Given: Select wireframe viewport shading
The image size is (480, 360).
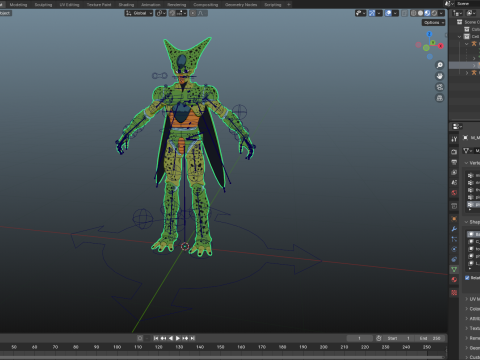Looking at the screenshot, I should 414,13.
